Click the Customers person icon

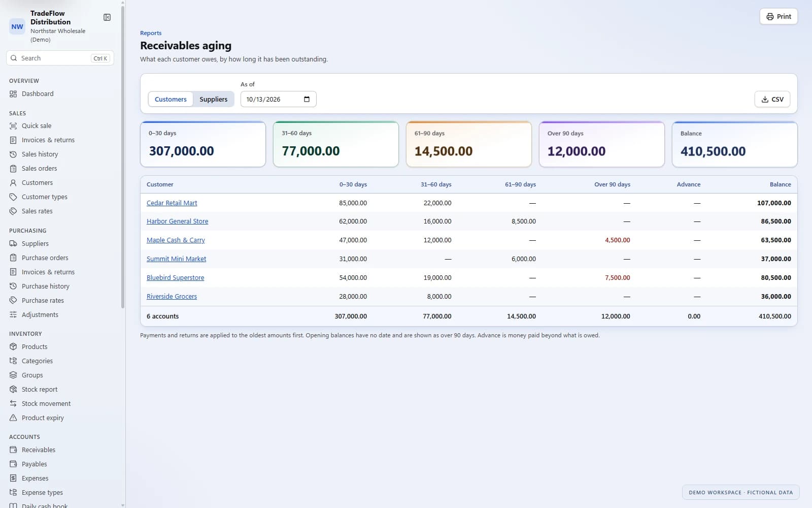[x=13, y=183]
